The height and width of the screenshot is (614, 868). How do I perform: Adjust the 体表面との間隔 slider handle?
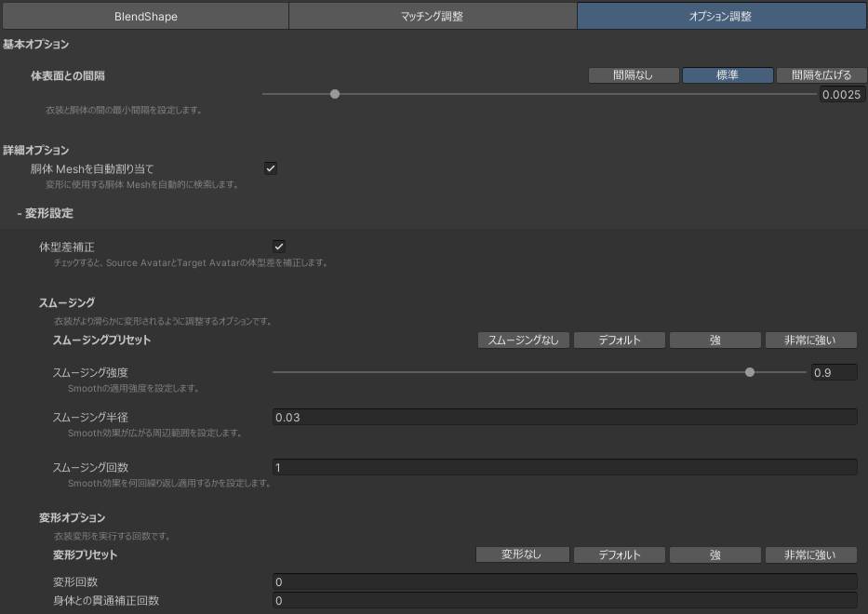[335, 94]
